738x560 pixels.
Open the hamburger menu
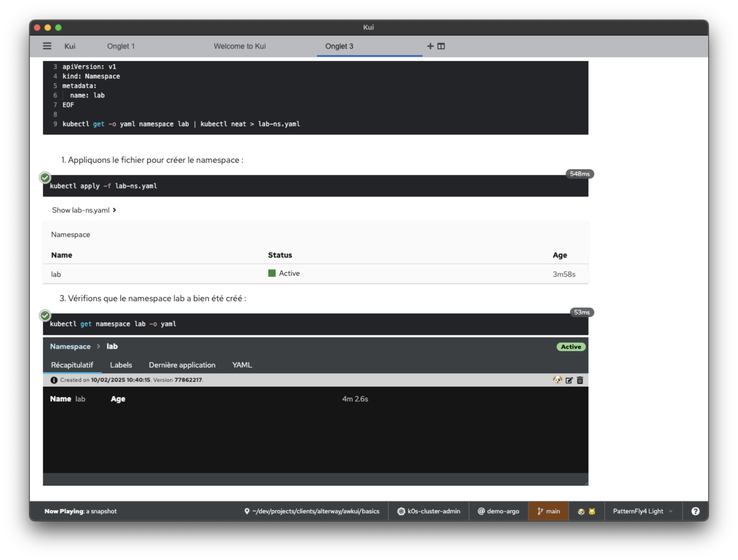click(x=47, y=46)
